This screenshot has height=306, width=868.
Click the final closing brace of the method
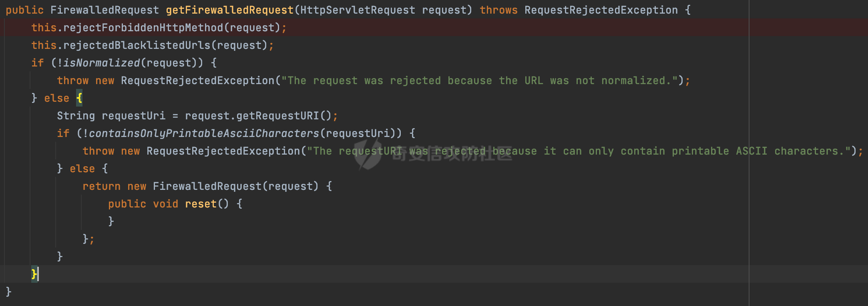(x=9, y=292)
